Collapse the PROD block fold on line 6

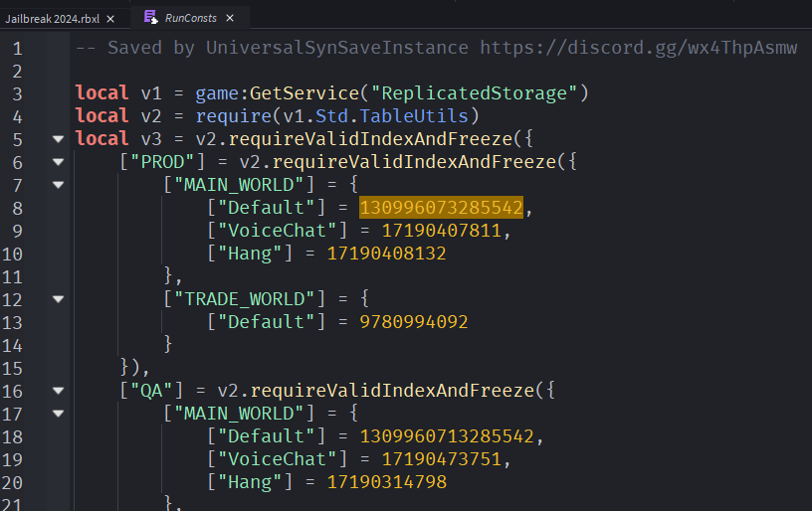pyautogui.click(x=58, y=162)
